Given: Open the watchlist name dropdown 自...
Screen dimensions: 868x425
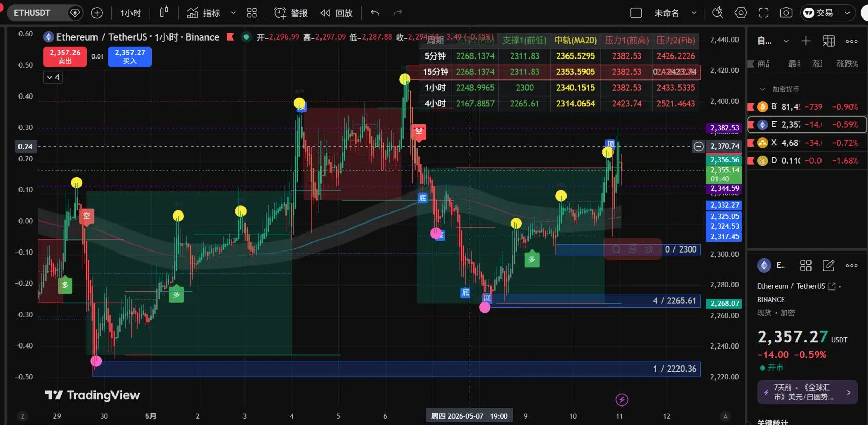Looking at the screenshot, I should click(772, 41).
